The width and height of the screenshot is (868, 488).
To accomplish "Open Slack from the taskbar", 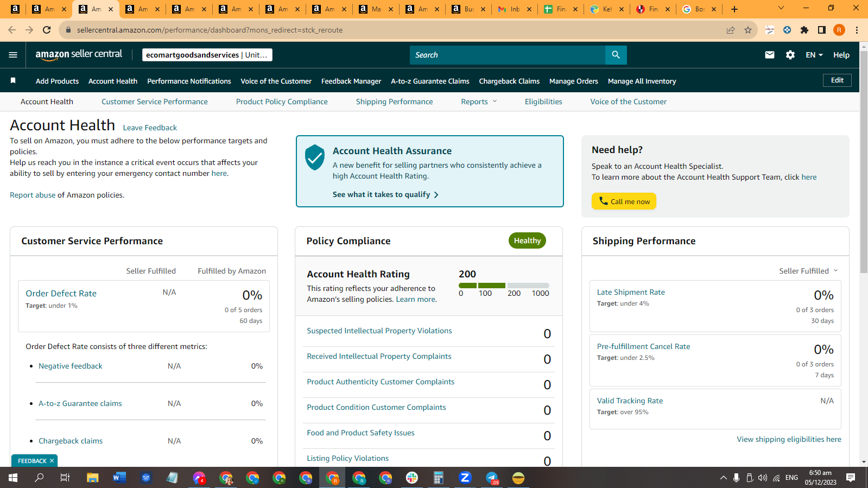I will click(x=412, y=478).
